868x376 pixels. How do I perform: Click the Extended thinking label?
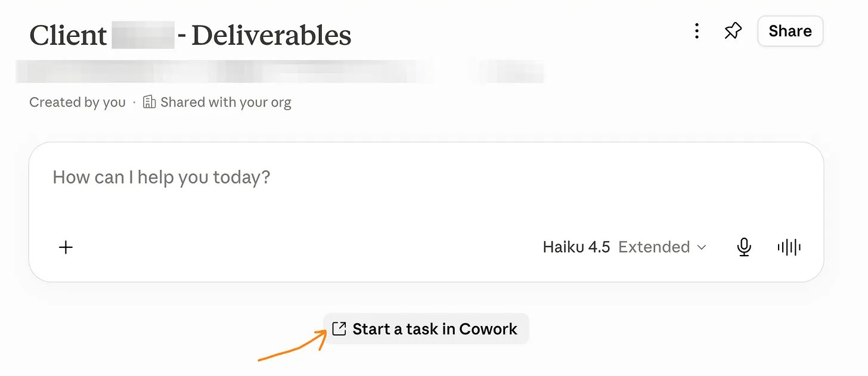click(654, 247)
